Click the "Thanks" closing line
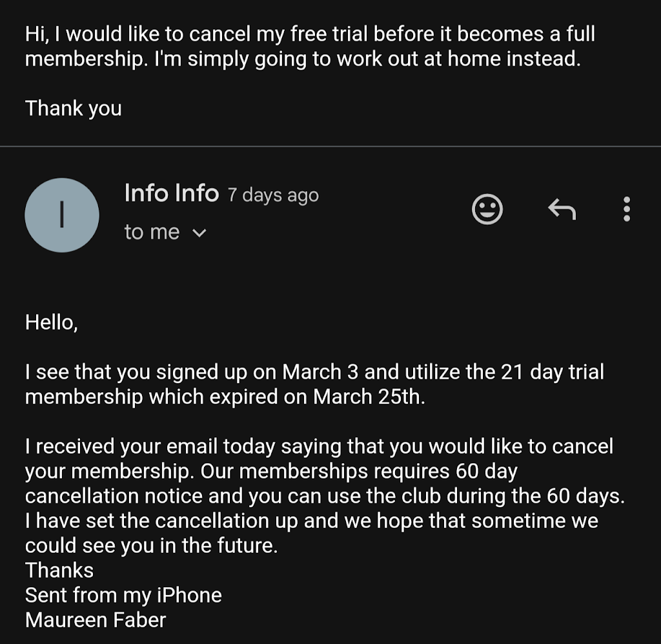661x644 pixels. click(59, 570)
